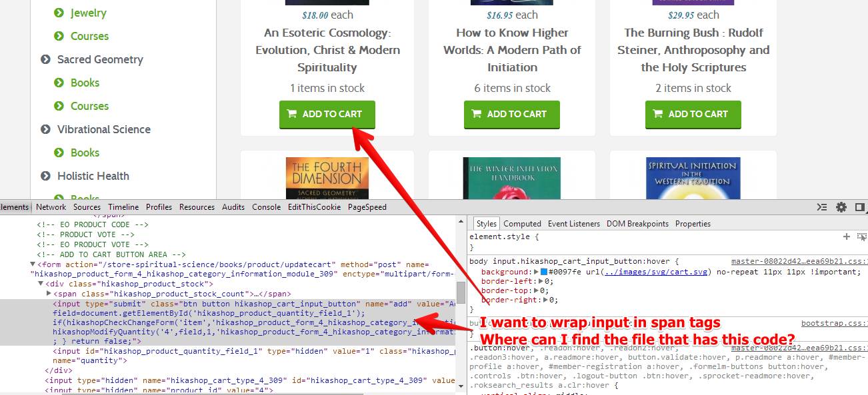The height and width of the screenshot is (395, 868).
Task: Add a new style rule with plus icon
Action: coord(847,236)
